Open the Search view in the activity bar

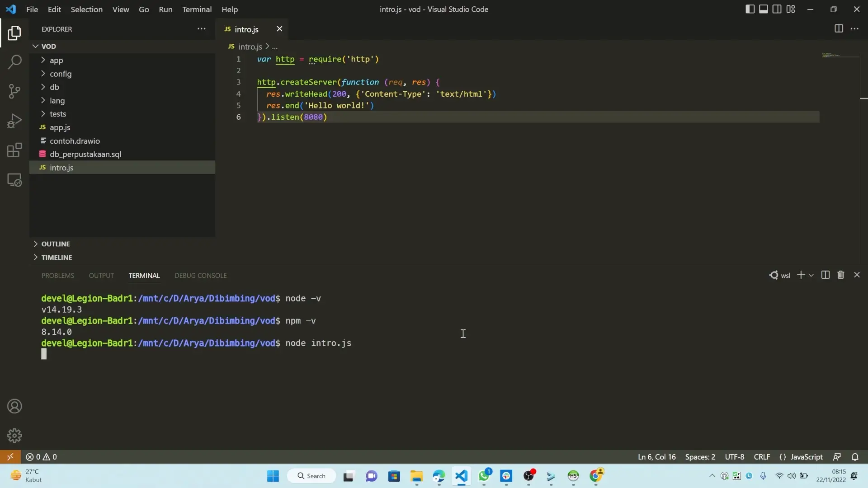pyautogui.click(x=15, y=61)
